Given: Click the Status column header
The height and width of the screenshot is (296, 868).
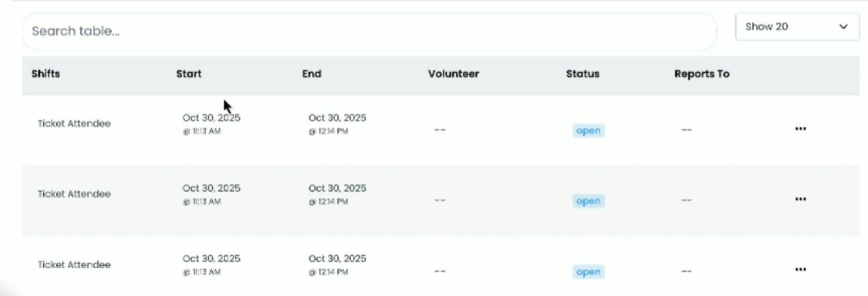Looking at the screenshot, I should coord(583,74).
